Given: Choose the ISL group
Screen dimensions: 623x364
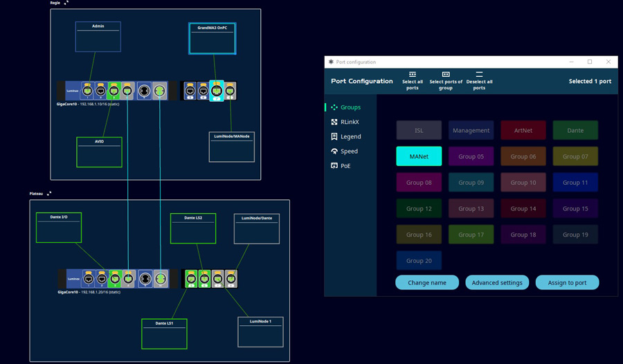Looking at the screenshot, I should [419, 130].
